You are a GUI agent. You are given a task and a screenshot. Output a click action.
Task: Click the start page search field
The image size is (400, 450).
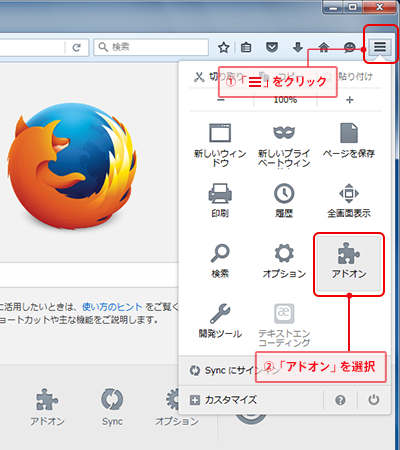pos(89,275)
